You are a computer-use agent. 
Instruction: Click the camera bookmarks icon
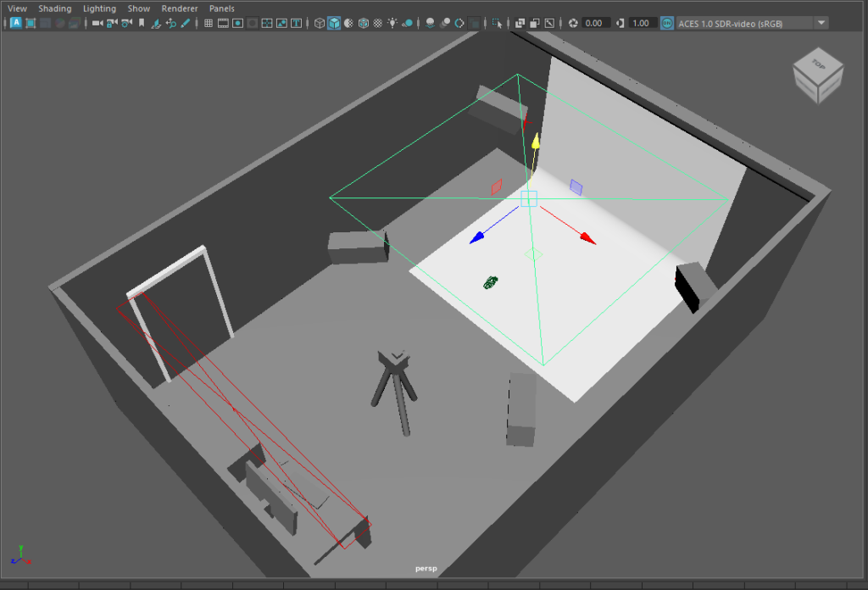pyautogui.click(x=141, y=23)
